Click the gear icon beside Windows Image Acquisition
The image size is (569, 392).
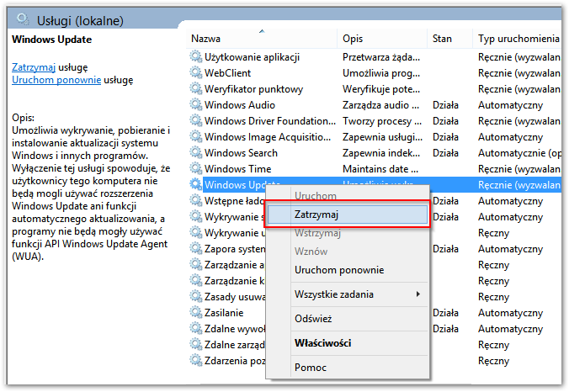(x=196, y=136)
